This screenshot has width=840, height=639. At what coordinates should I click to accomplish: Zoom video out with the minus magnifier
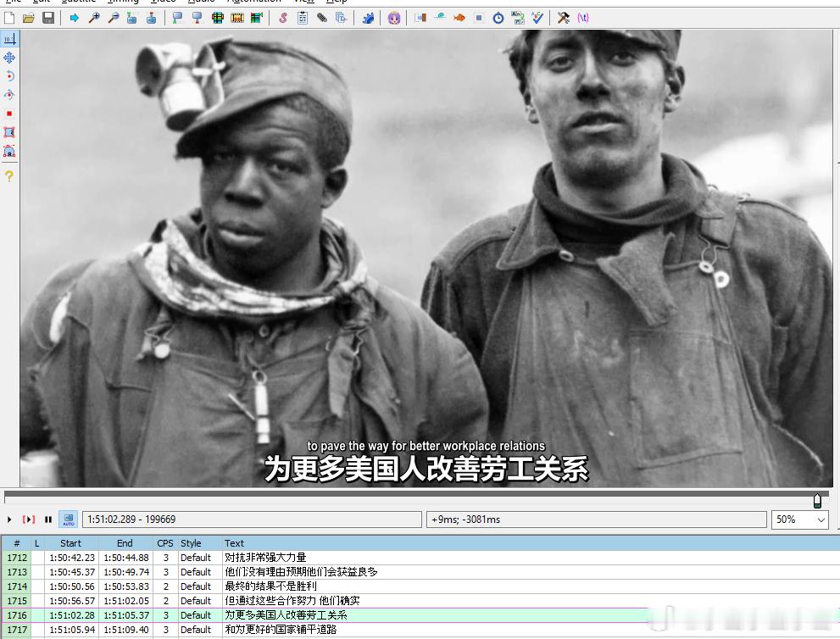113,18
